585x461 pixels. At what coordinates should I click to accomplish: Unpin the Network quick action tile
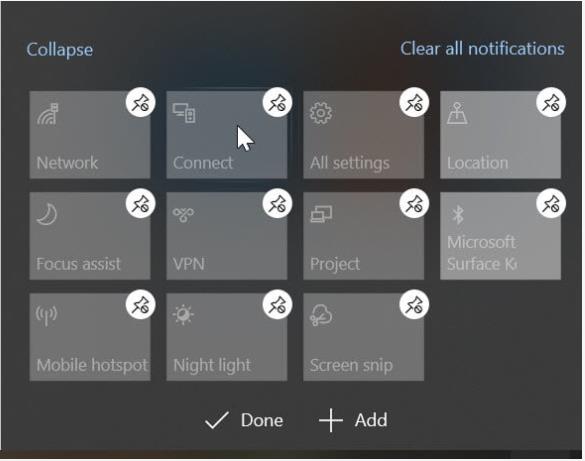click(140, 103)
